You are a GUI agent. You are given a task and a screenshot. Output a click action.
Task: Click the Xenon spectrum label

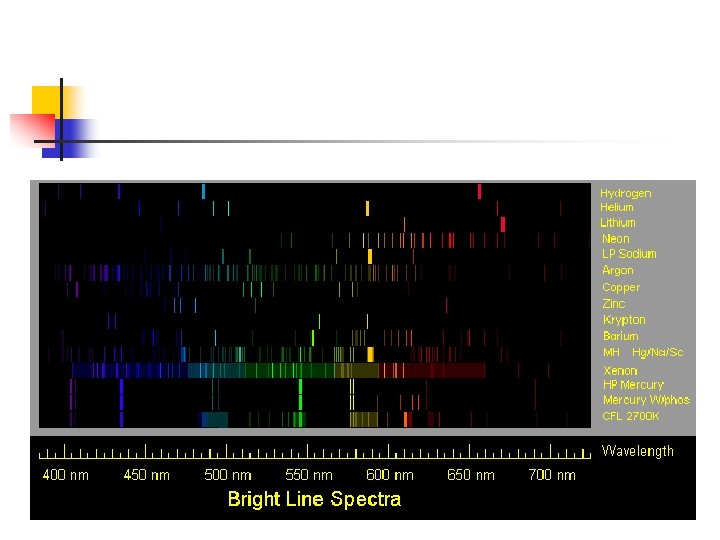tap(620, 371)
